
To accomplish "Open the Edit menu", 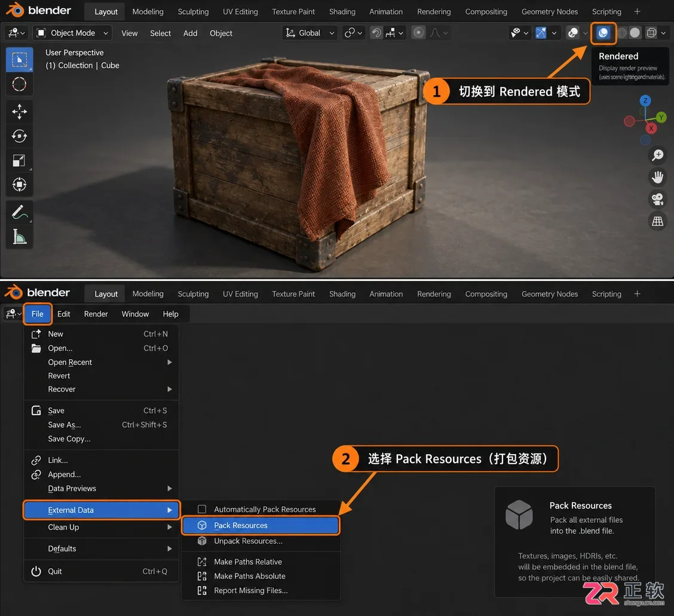I will click(x=63, y=314).
